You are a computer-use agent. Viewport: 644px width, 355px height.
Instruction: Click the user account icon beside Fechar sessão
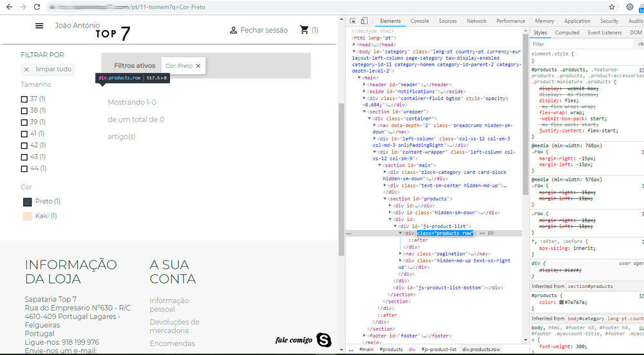(x=233, y=30)
